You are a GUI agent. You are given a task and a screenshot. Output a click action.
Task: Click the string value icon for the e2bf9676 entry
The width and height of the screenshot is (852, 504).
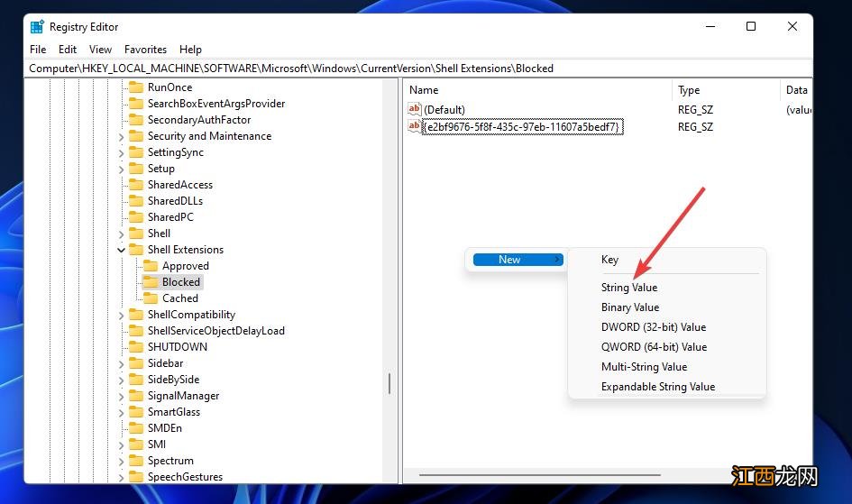click(x=414, y=126)
